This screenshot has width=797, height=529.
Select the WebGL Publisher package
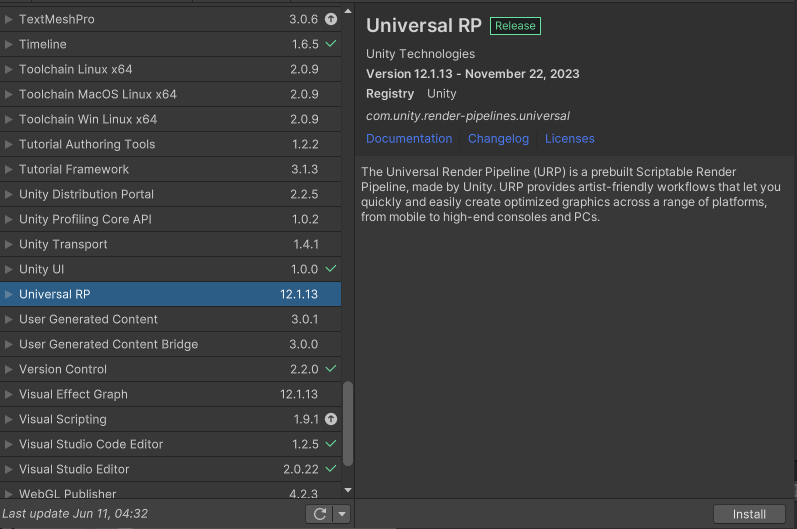click(x=170, y=490)
